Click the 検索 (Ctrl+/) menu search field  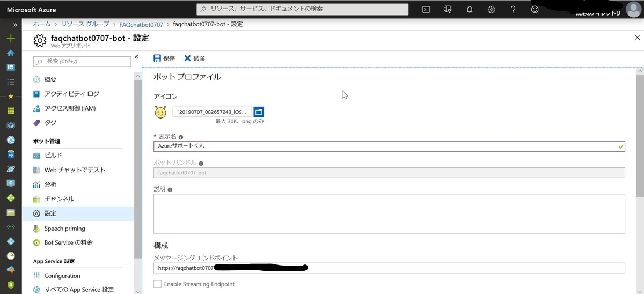[x=82, y=62]
